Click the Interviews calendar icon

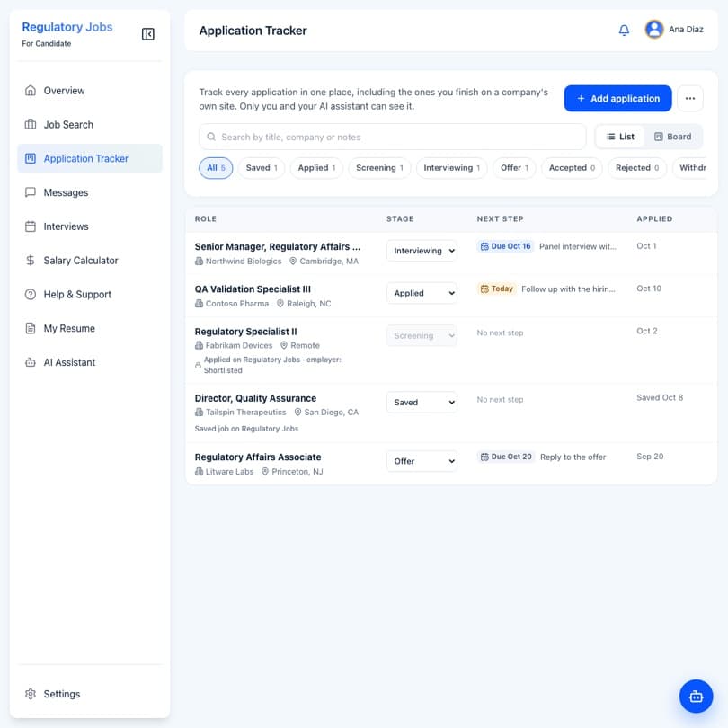click(31, 226)
